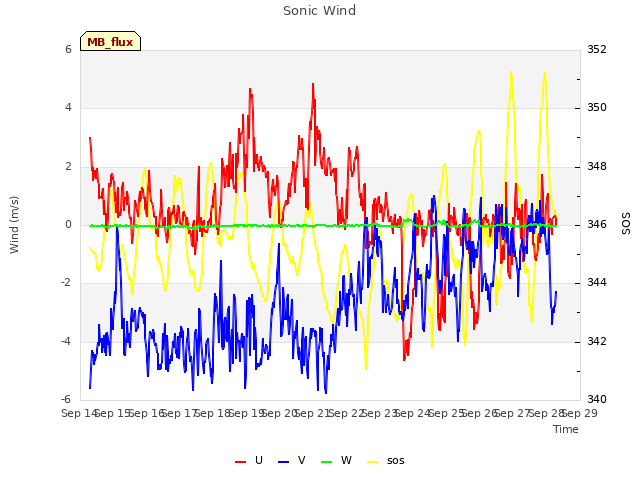Click the 348 right-axis tick label

(x=597, y=167)
